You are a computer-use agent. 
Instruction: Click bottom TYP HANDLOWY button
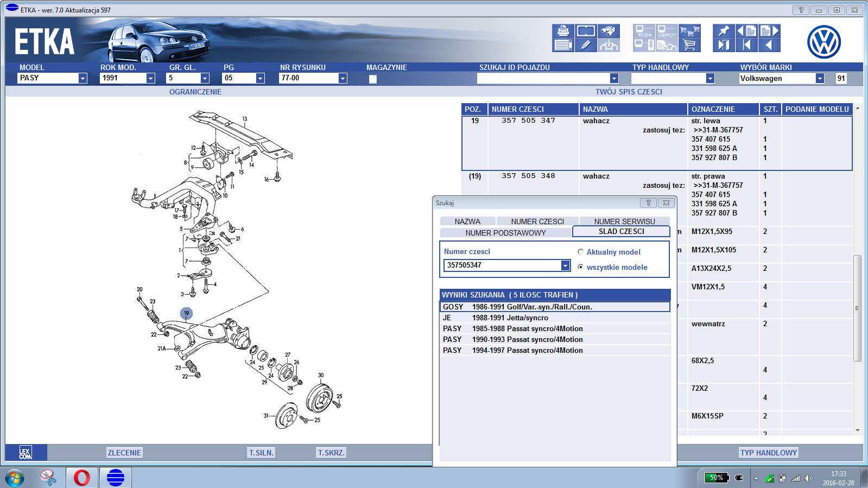pyautogui.click(x=769, y=453)
